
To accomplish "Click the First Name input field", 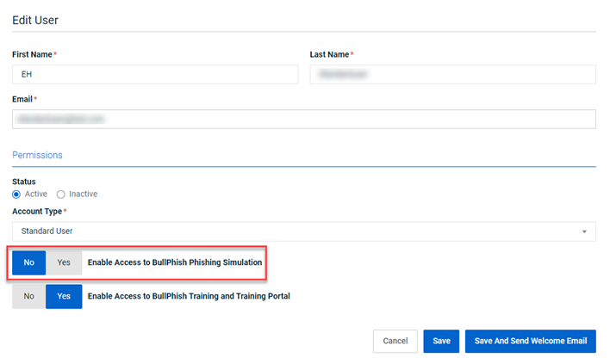I will pyautogui.click(x=155, y=74).
